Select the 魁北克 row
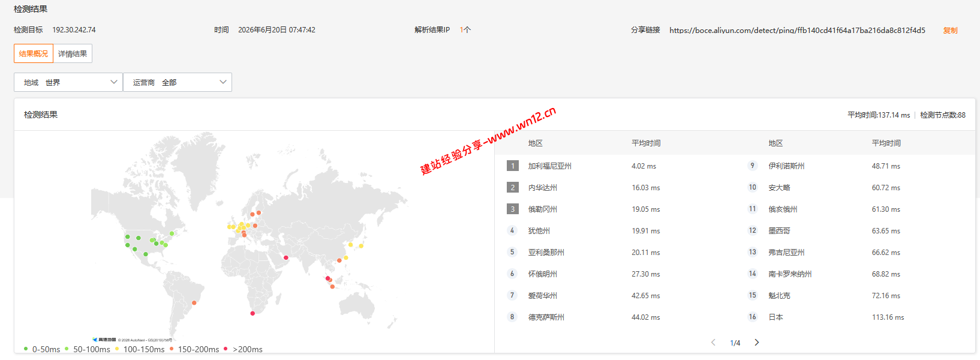The image size is (980, 360). [855, 296]
